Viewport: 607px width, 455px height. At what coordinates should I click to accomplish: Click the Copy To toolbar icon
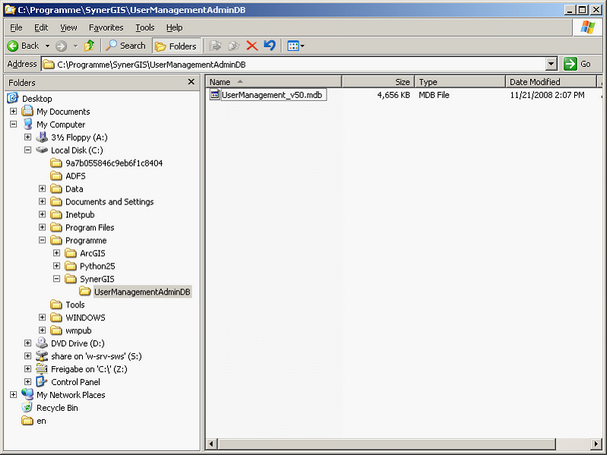pyautogui.click(x=233, y=46)
